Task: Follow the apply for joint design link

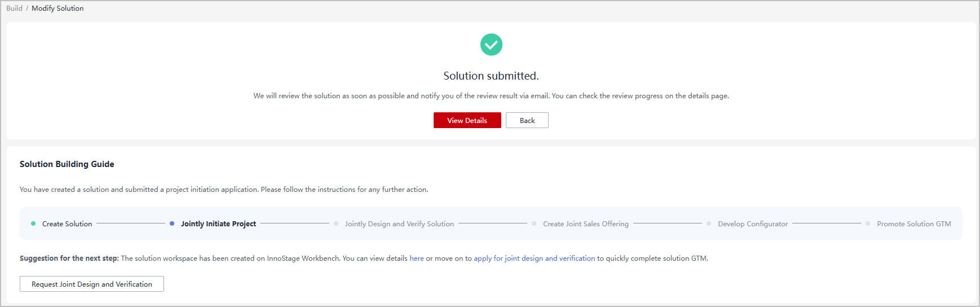Action: coord(535,258)
